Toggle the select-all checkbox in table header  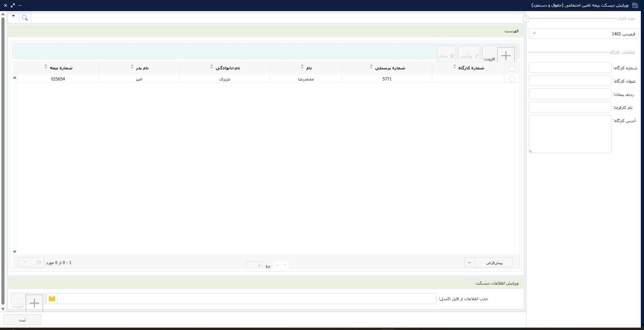[512, 69]
